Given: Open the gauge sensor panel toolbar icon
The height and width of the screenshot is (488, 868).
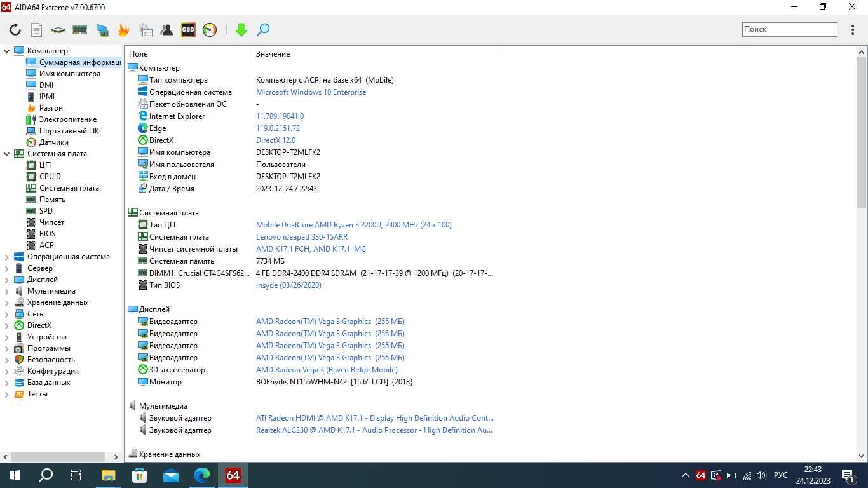Looking at the screenshot, I should point(210,29).
